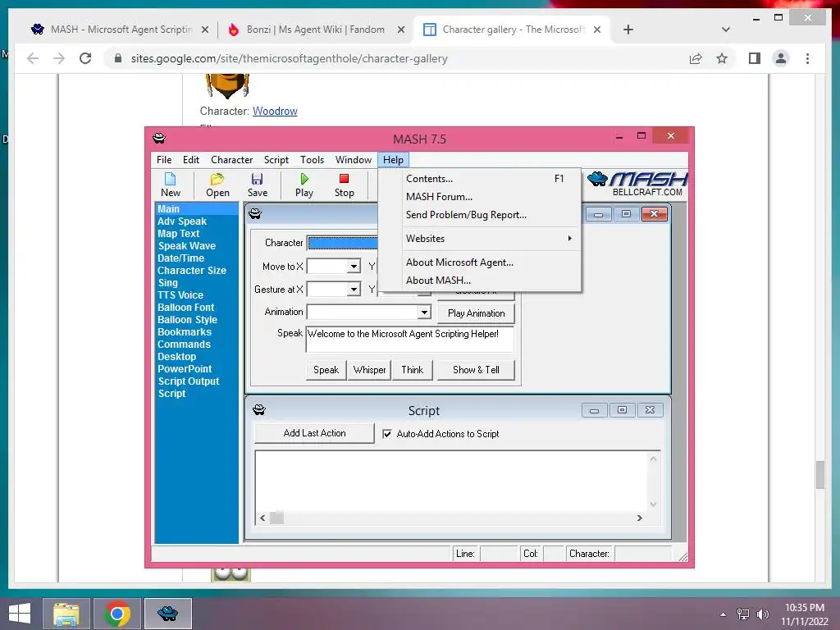840x630 pixels.
Task: Go back in the Chrome browser
Action: coord(33,58)
